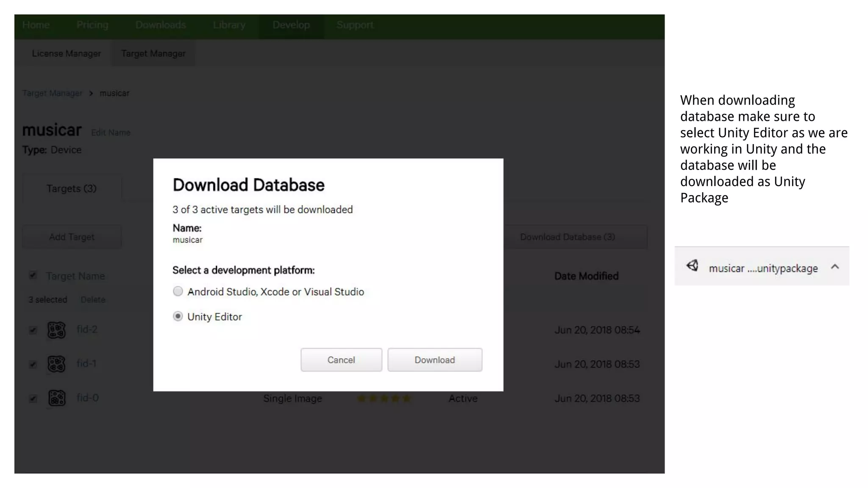Uncheck the fid-1 row checkbox

point(33,364)
